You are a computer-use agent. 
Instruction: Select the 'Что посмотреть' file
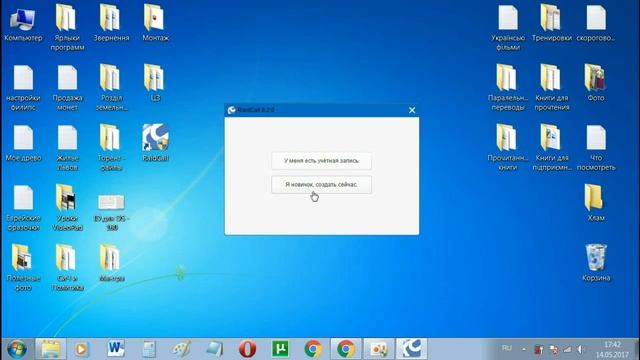(596, 148)
